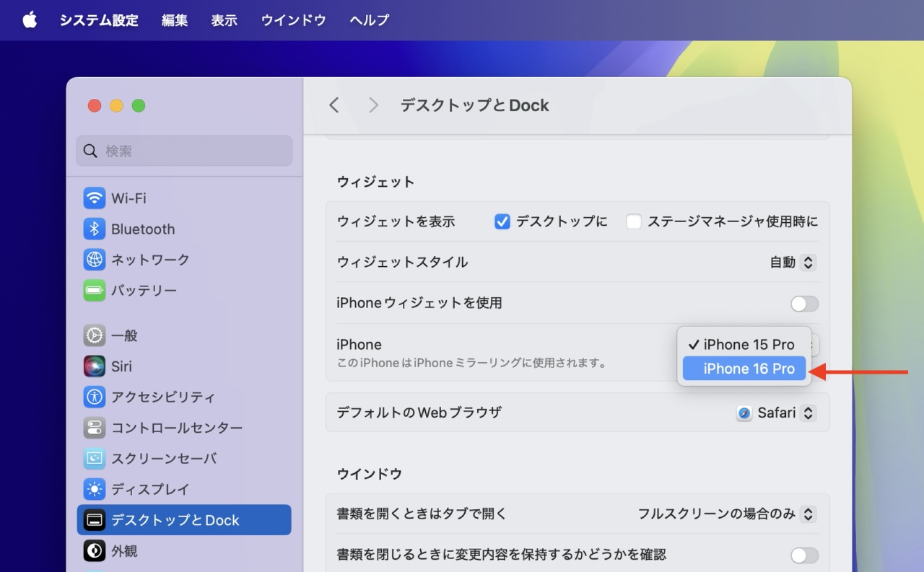
Task: Select Siri label in sidebar
Action: 121,366
